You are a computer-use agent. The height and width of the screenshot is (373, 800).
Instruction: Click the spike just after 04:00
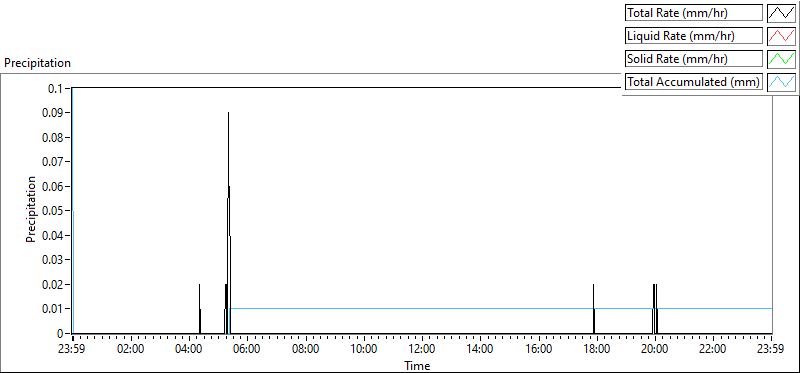coord(199,309)
